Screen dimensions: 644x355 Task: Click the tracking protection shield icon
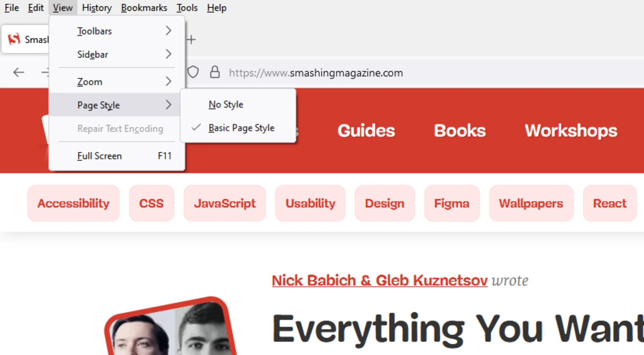(193, 72)
